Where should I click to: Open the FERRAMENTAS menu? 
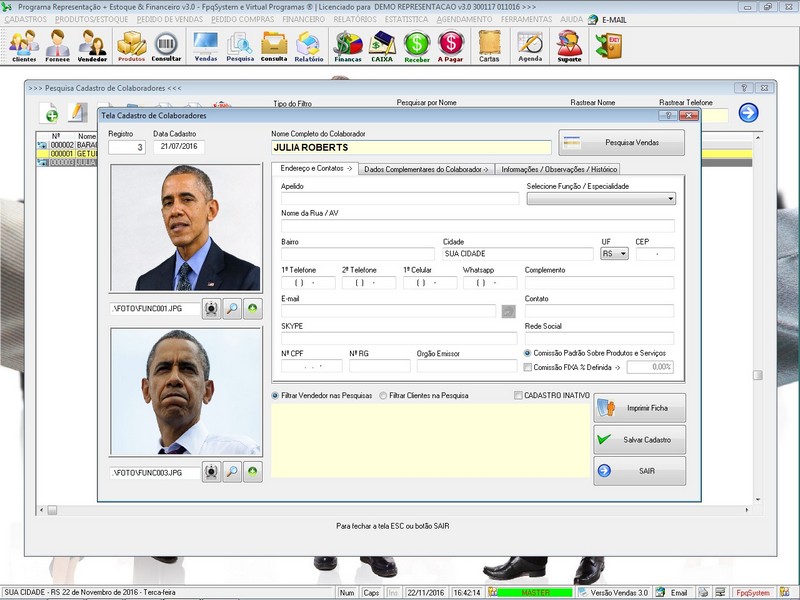tap(527, 19)
